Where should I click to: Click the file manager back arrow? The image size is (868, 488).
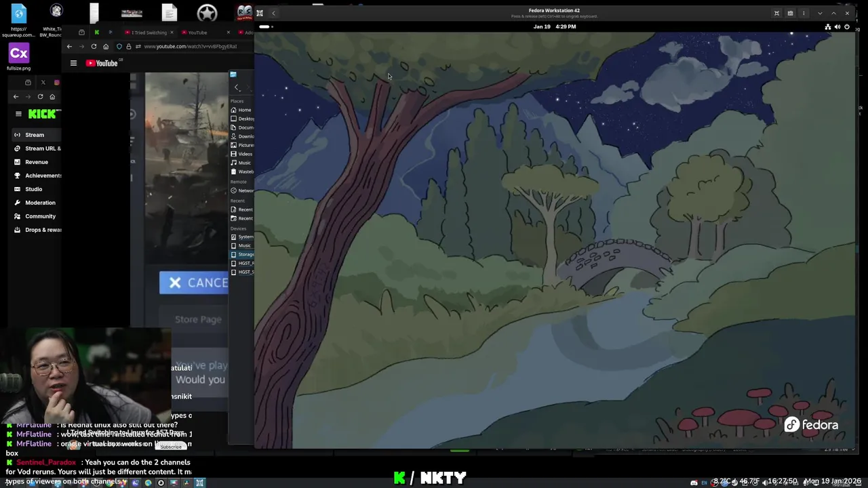tap(237, 87)
